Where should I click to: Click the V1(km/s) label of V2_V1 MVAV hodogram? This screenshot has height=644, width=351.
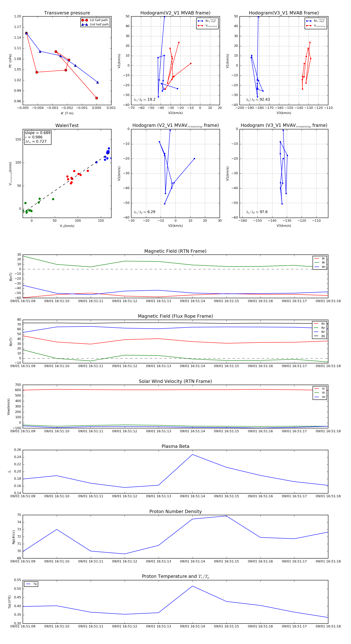[119, 173]
